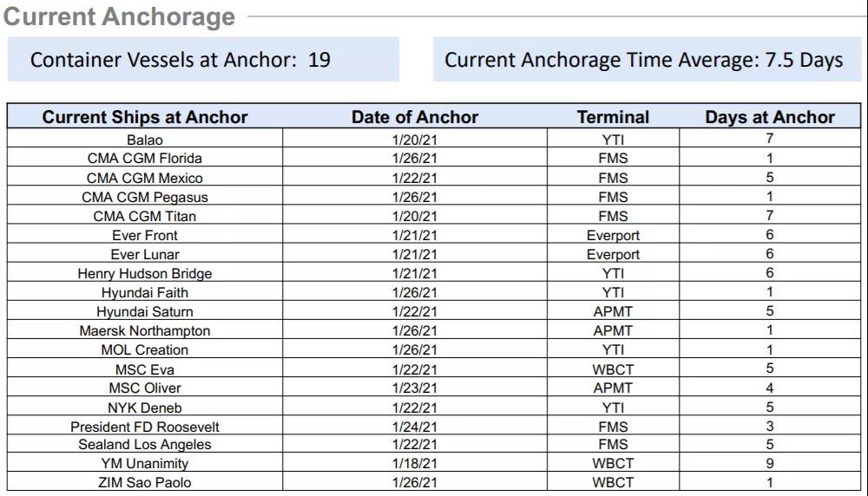Select the Balao ship name cell
This screenshot has width=868, height=496.
tap(145, 140)
